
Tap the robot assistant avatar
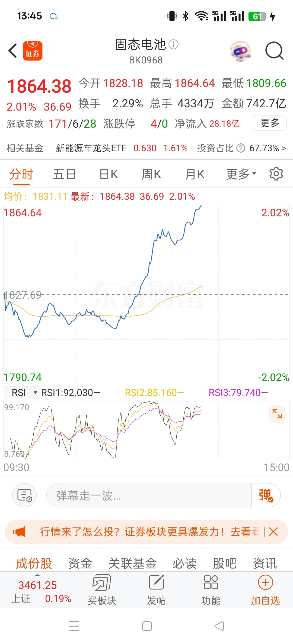point(240,51)
